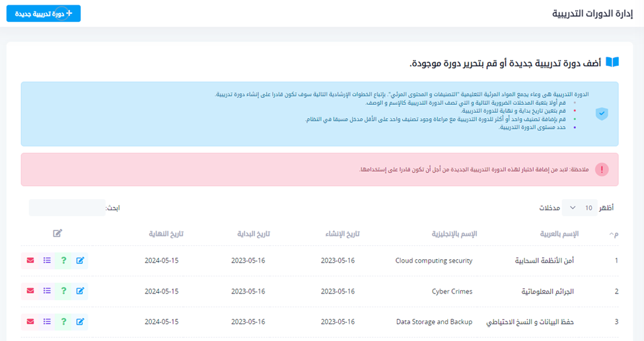Click the دورة تدريبية جديدة button
This screenshot has width=644, height=341.
pos(44,13)
